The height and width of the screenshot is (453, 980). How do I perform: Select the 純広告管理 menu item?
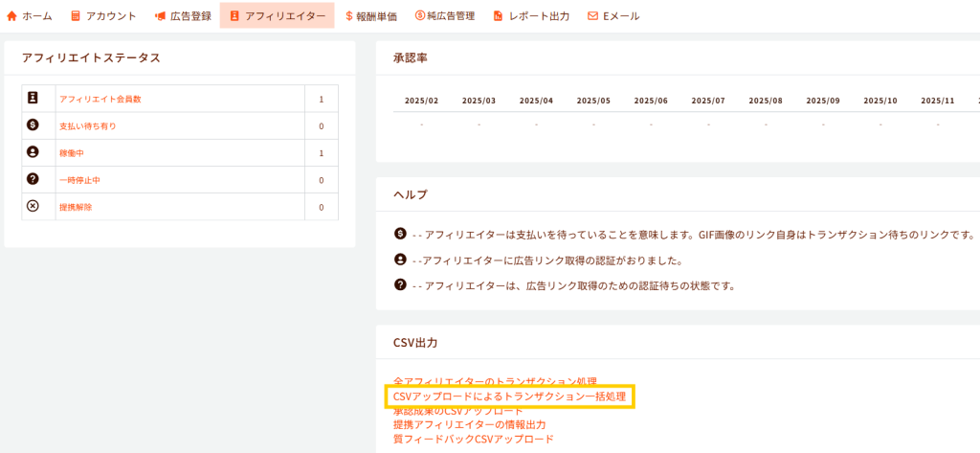pos(445,16)
